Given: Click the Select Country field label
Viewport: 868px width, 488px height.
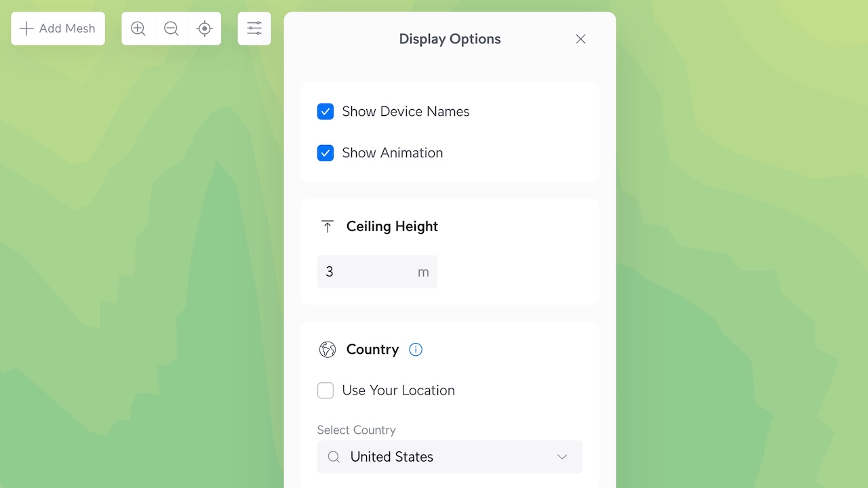Looking at the screenshot, I should (x=357, y=430).
